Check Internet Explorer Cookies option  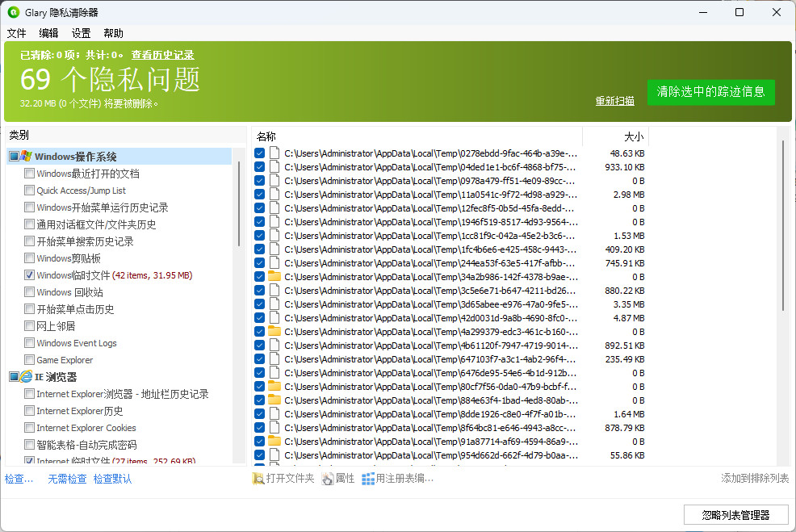tap(29, 427)
